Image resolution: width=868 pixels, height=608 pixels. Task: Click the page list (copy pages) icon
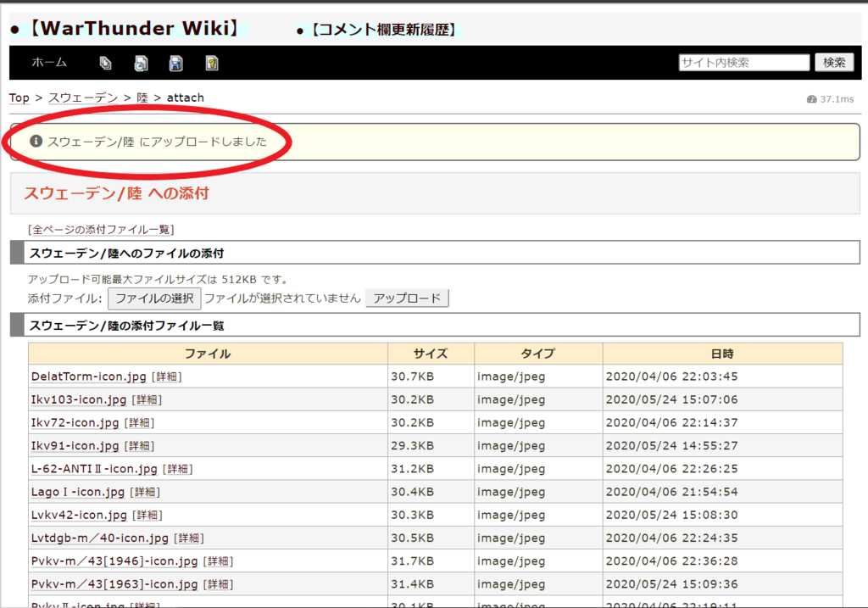coord(105,63)
